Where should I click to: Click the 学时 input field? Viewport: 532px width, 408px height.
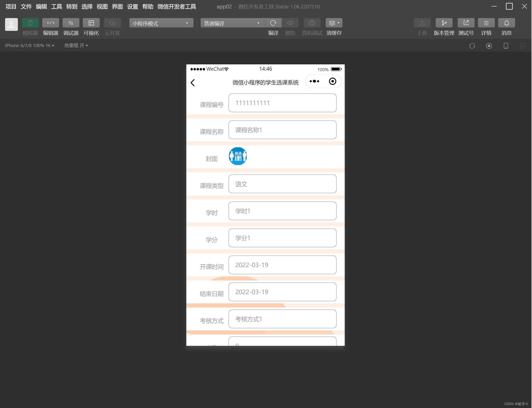tap(283, 211)
